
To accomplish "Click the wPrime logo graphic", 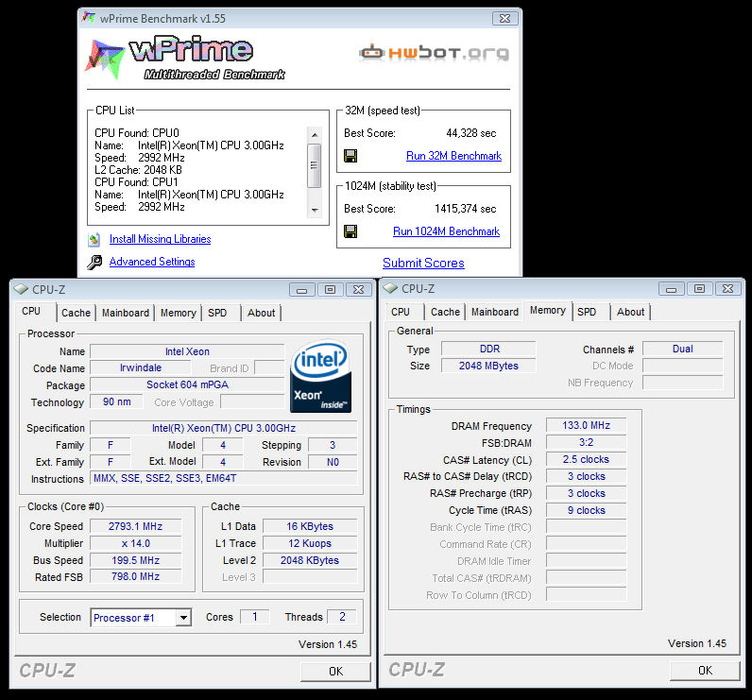I will tap(185, 58).
